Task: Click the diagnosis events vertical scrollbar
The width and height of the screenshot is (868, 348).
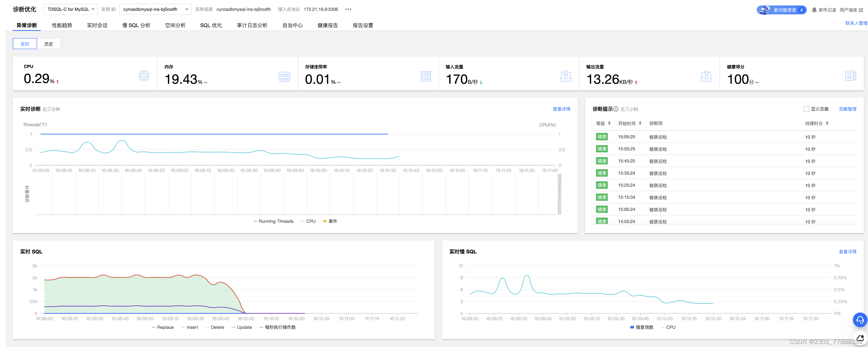Action: point(560,195)
